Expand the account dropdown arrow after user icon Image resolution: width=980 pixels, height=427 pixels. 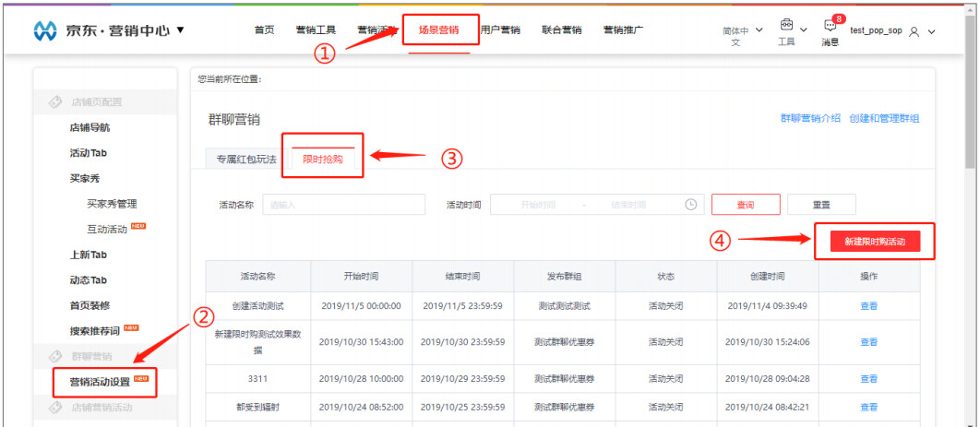pyautogui.click(x=931, y=31)
